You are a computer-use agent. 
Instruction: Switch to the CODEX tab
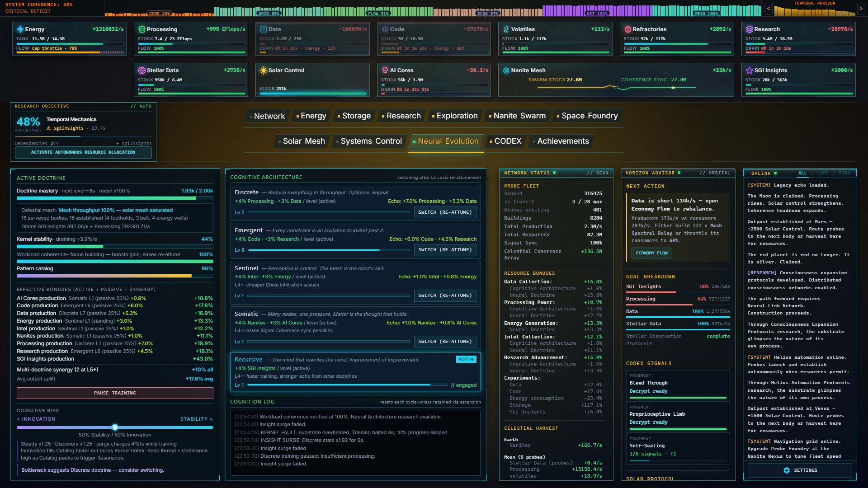pos(505,141)
